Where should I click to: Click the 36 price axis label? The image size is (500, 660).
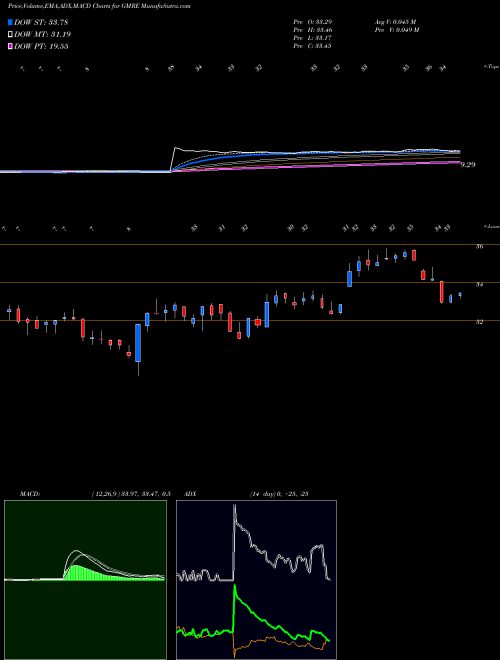pos(479,247)
